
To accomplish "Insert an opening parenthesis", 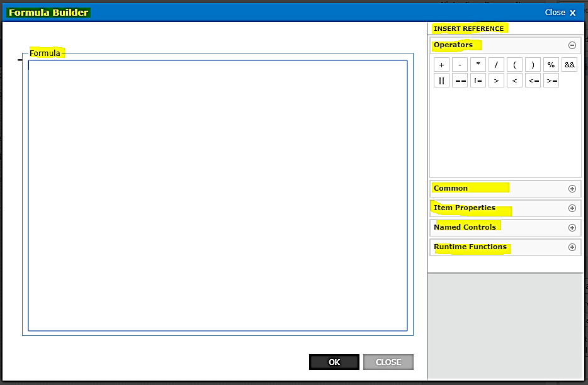I will tap(514, 64).
